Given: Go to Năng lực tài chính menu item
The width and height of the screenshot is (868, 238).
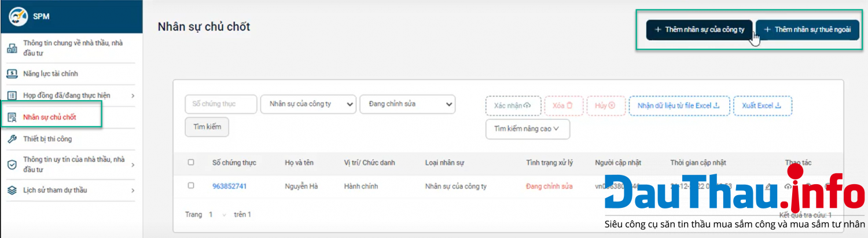Looking at the screenshot, I should (50, 74).
